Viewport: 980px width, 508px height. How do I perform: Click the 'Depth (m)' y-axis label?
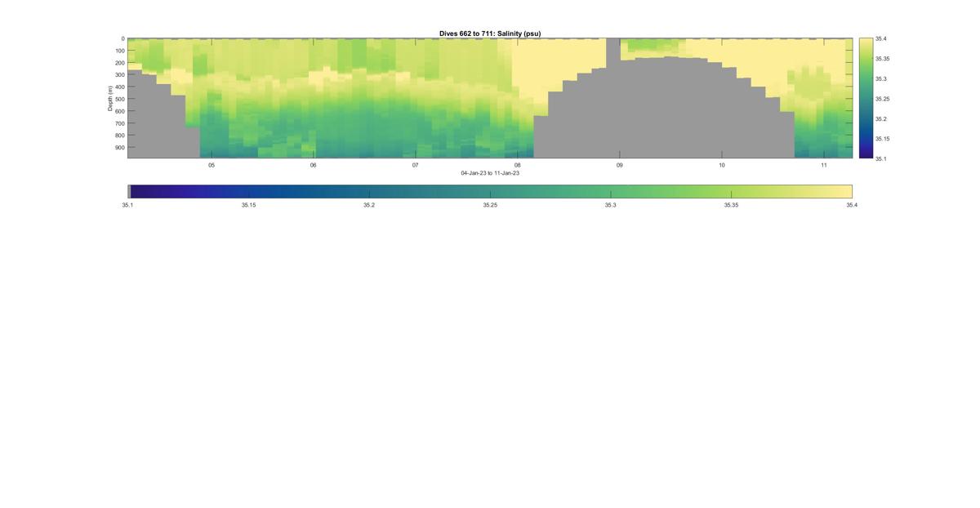[109, 98]
